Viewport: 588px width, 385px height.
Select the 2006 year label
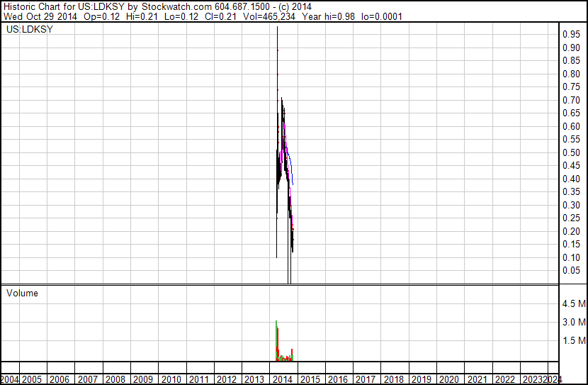(x=60, y=379)
